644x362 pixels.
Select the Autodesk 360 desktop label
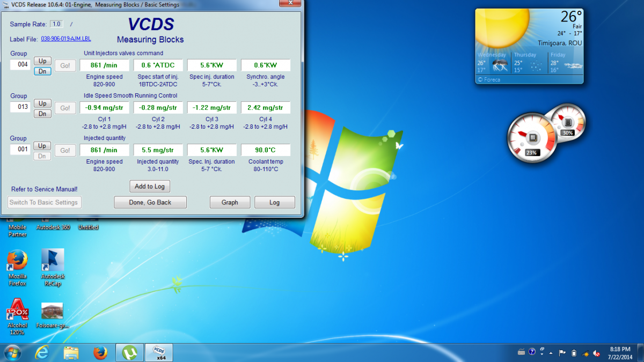53,227
